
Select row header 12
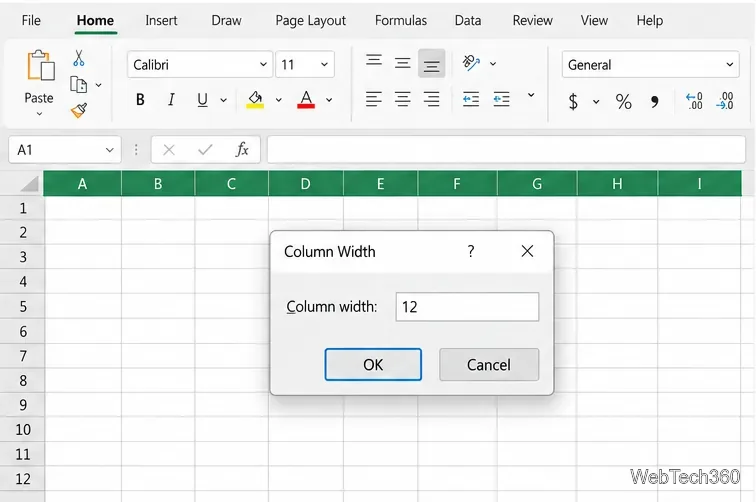(x=23, y=478)
